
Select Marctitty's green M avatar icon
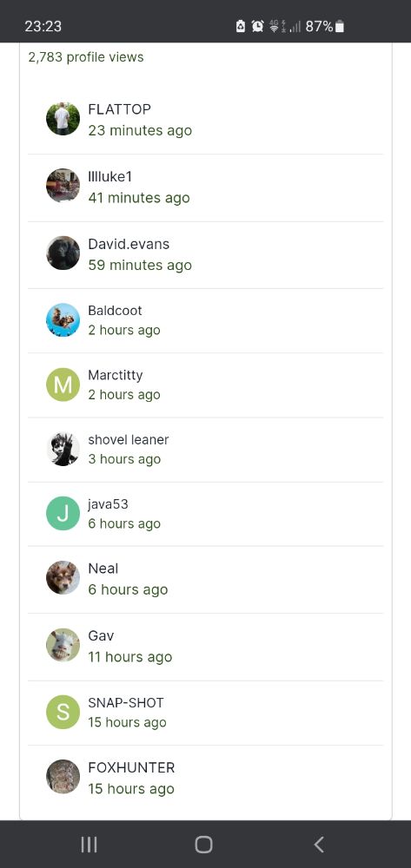63,385
